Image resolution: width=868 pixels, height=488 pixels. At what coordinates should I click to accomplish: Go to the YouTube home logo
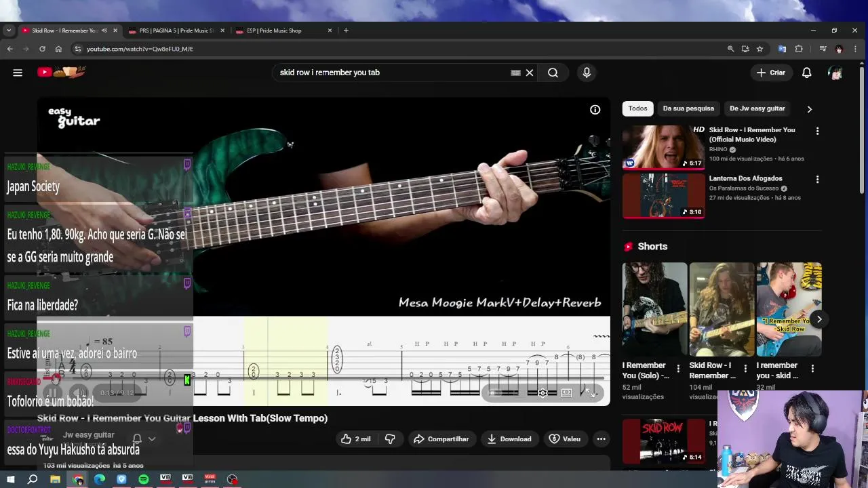click(62, 72)
